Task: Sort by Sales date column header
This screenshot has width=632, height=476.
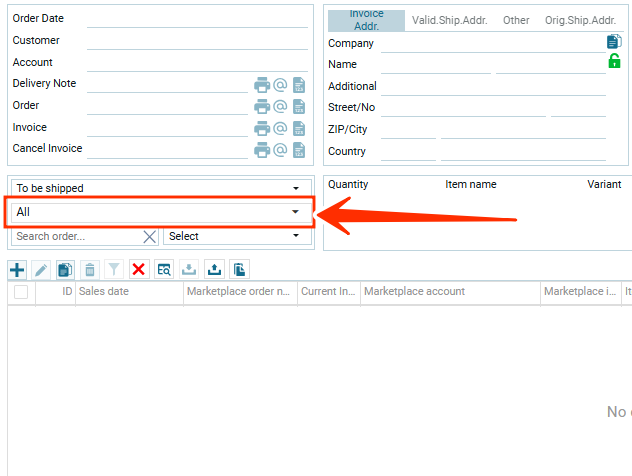Action: (x=129, y=292)
